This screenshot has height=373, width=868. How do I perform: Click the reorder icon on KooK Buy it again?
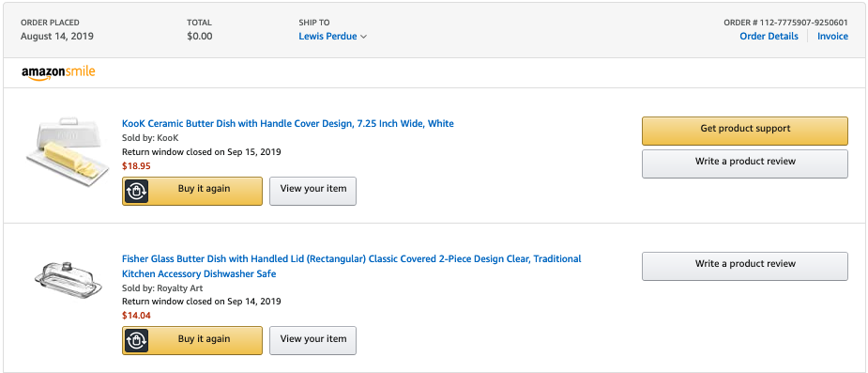[136, 192]
